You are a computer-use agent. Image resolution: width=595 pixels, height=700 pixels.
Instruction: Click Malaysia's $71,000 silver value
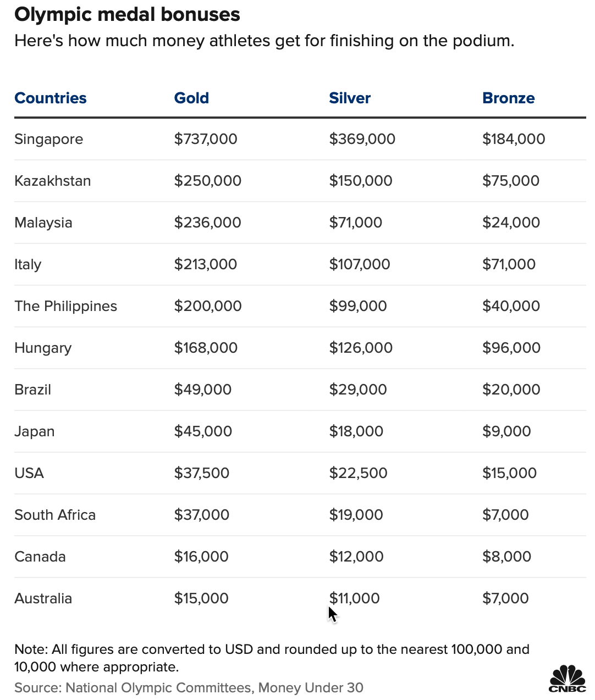(356, 223)
